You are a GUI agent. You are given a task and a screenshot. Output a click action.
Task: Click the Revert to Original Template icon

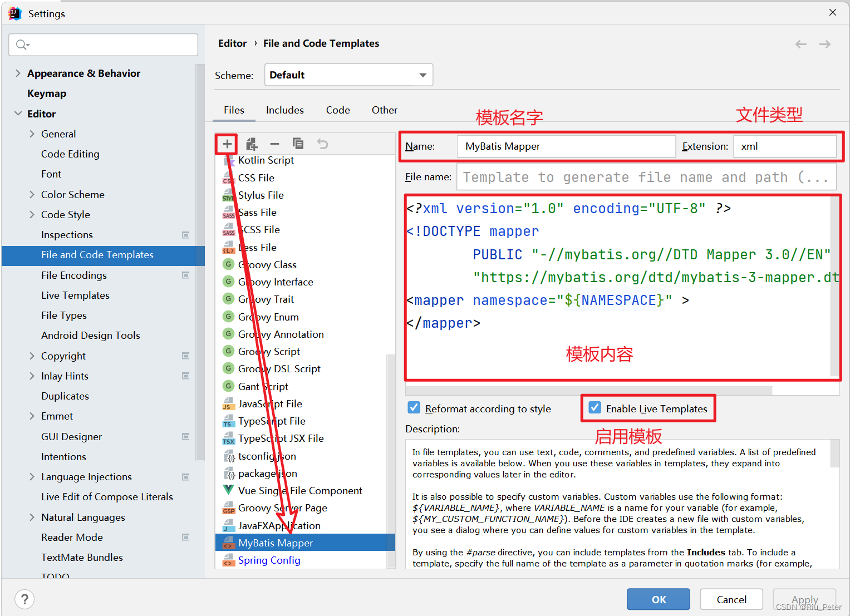pyautogui.click(x=322, y=144)
